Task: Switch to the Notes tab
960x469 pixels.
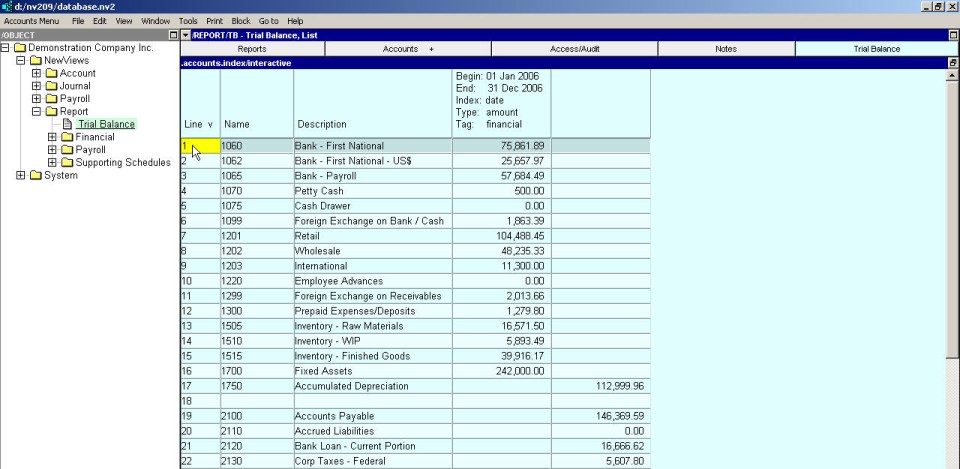Action: click(x=726, y=48)
